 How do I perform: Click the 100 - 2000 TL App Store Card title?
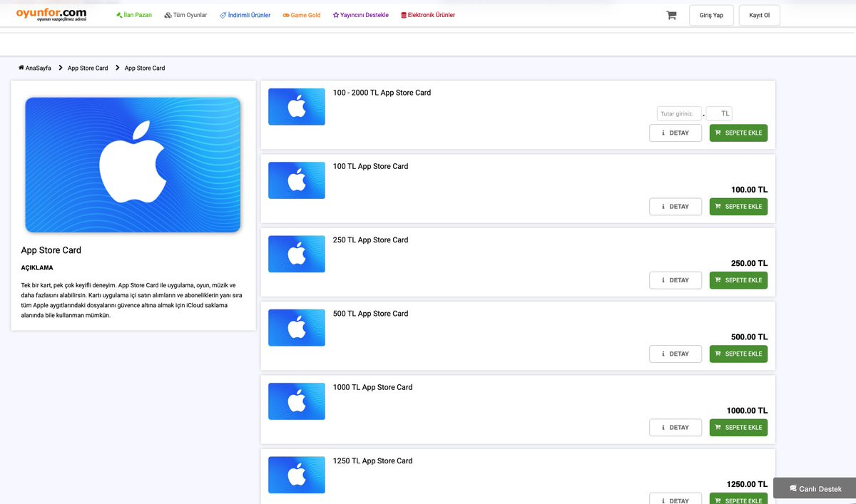click(x=382, y=93)
